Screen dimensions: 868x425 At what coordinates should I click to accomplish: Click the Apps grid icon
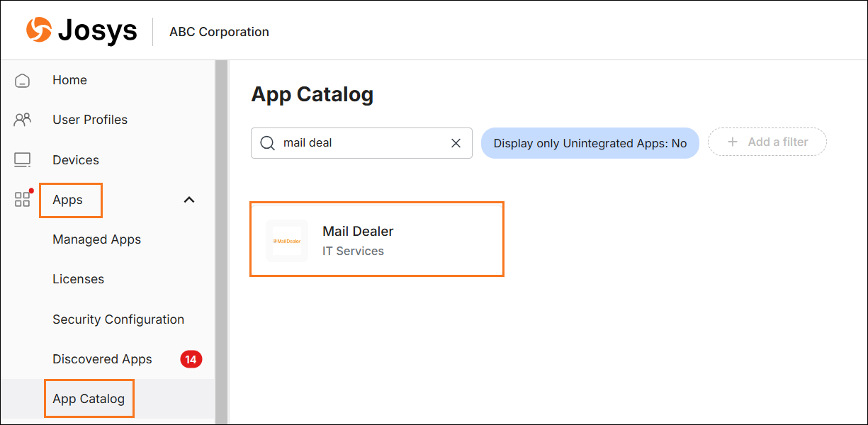(x=23, y=199)
